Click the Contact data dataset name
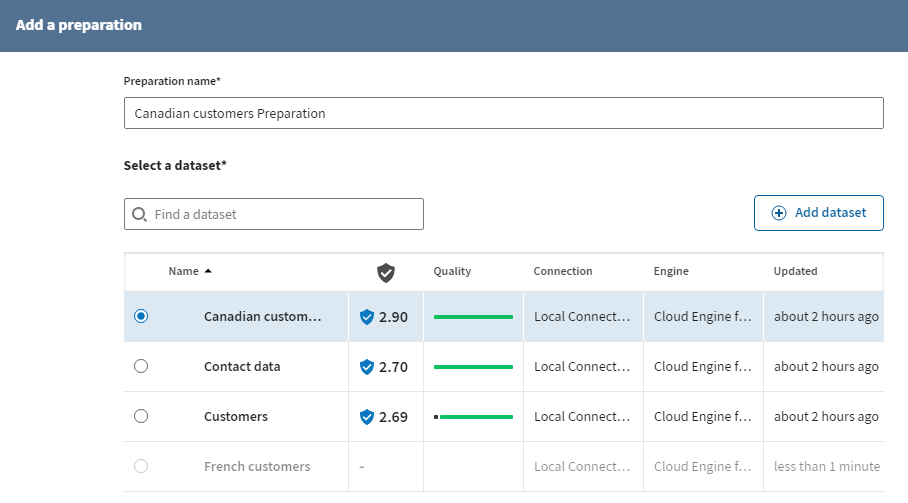 [x=242, y=366]
